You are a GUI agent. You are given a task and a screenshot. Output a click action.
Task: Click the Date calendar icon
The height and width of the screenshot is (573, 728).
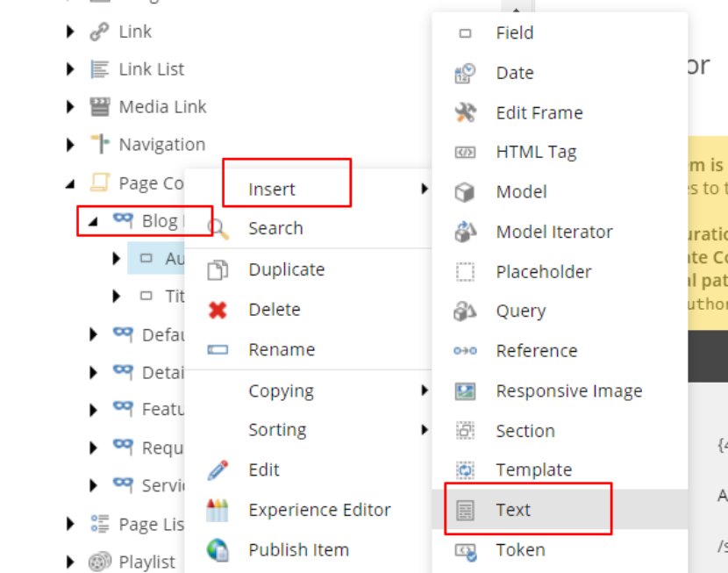[x=465, y=73]
